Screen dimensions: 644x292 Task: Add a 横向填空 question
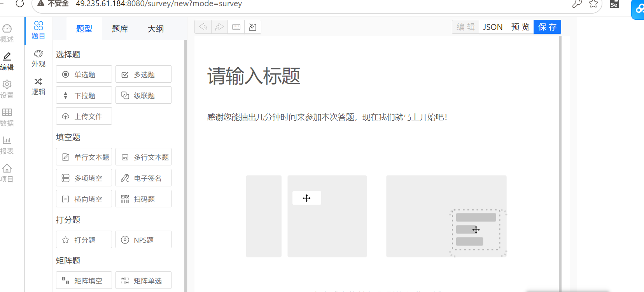pyautogui.click(x=84, y=199)
